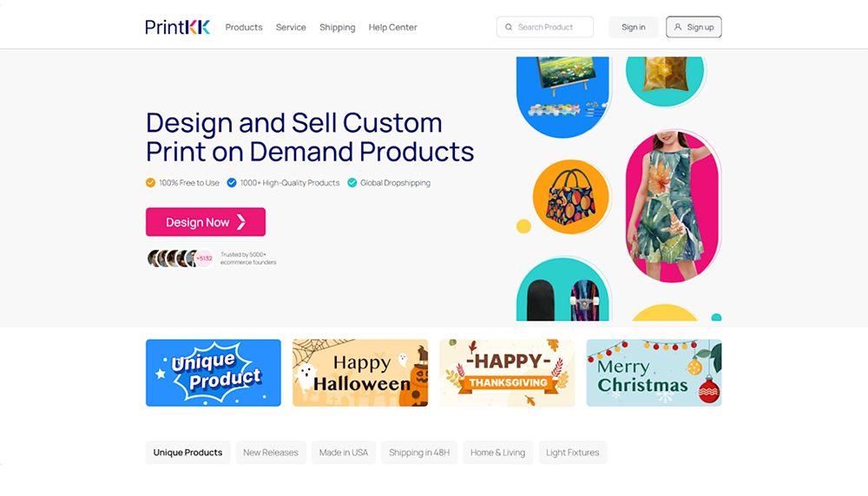Click the +5132 founders avatar badge
This screenshot has width=868, height=496.
204,258
